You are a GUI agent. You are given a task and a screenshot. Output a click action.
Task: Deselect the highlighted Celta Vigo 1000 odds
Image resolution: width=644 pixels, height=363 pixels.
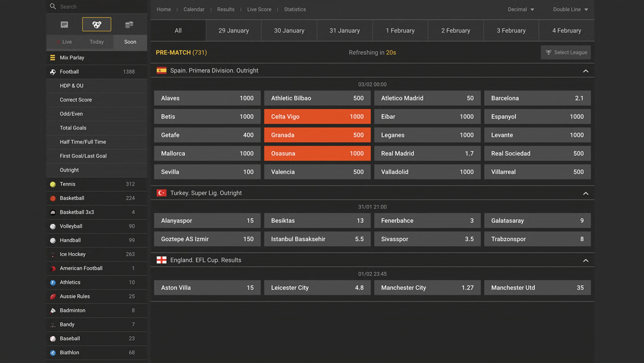coord(317,116)
